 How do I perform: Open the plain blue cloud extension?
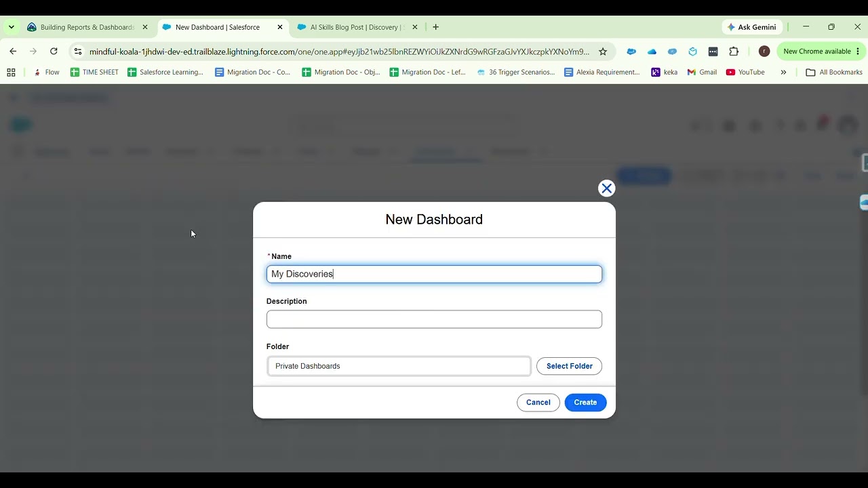652,52
